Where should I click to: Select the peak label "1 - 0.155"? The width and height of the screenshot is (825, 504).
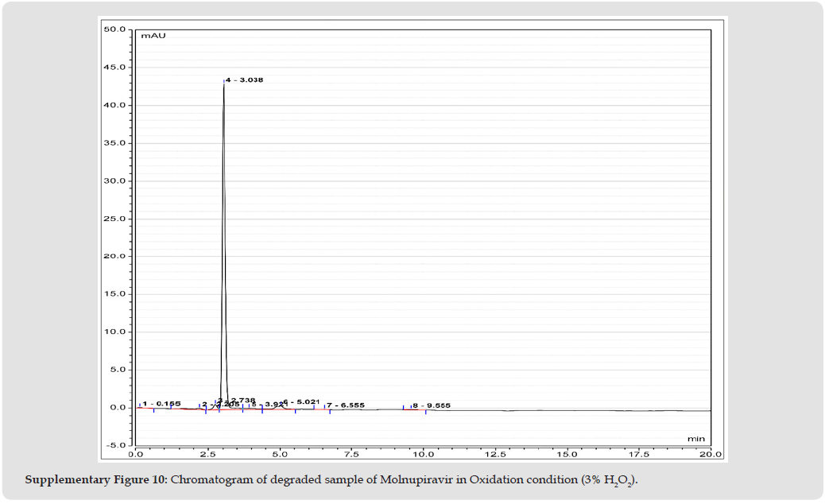[161, 404]
